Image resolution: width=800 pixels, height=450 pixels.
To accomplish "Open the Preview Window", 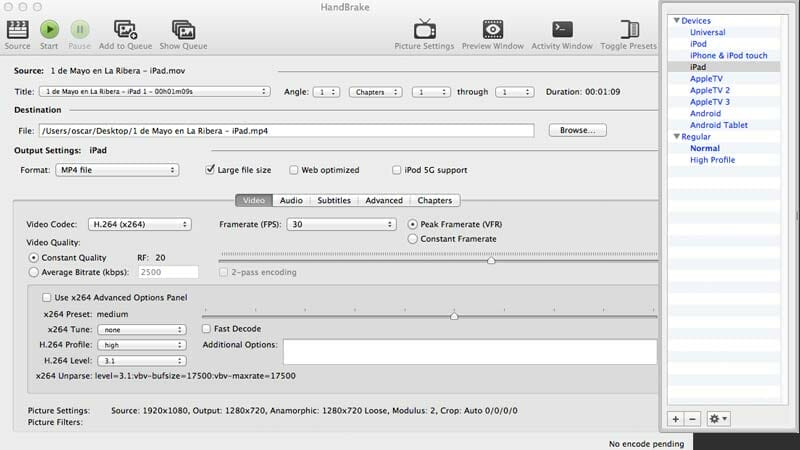I will [492, 30].
